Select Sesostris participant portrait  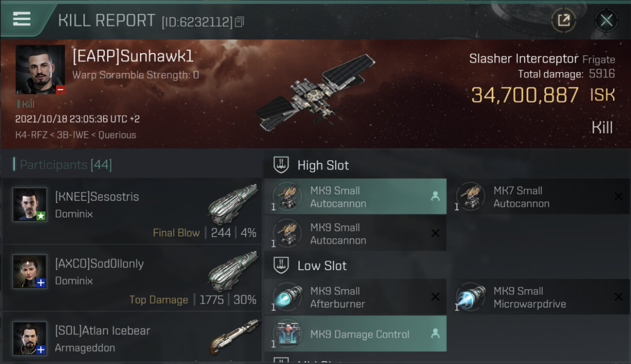(x=30, y=204)
